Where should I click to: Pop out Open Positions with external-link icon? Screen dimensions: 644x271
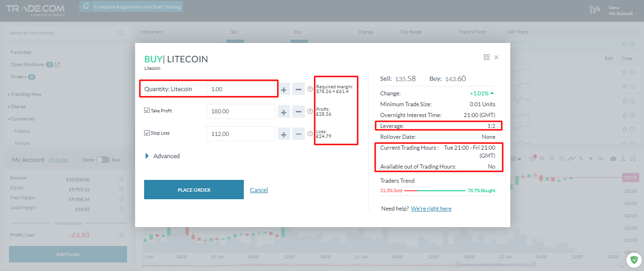(58, 65)
